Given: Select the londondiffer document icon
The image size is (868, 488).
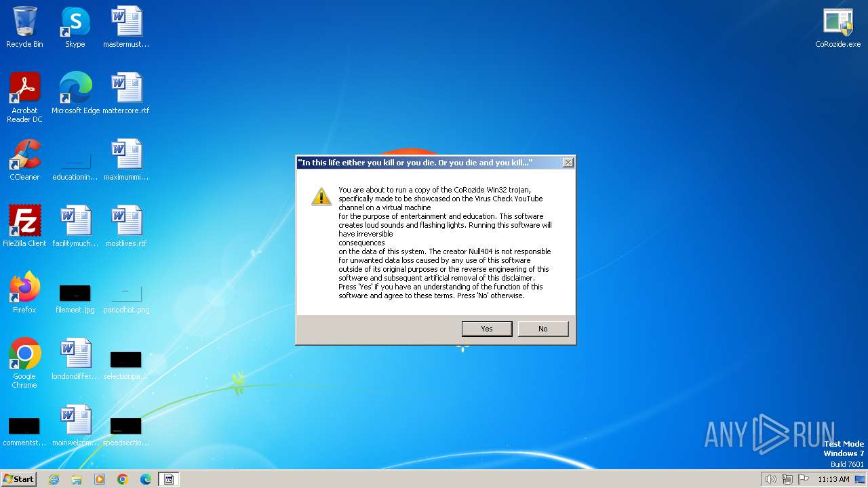Looking at the screenshot, I should pyautogui.click(x=75, y=359).
